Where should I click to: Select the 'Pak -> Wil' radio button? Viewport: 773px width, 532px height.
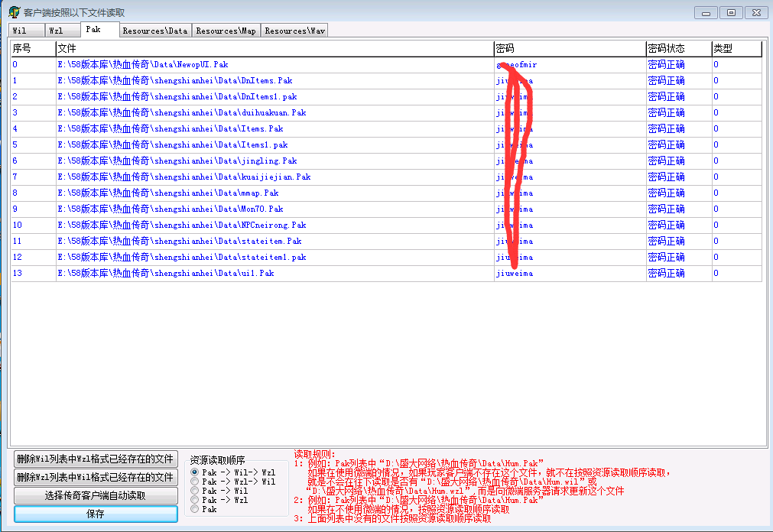tap(194, 491)
